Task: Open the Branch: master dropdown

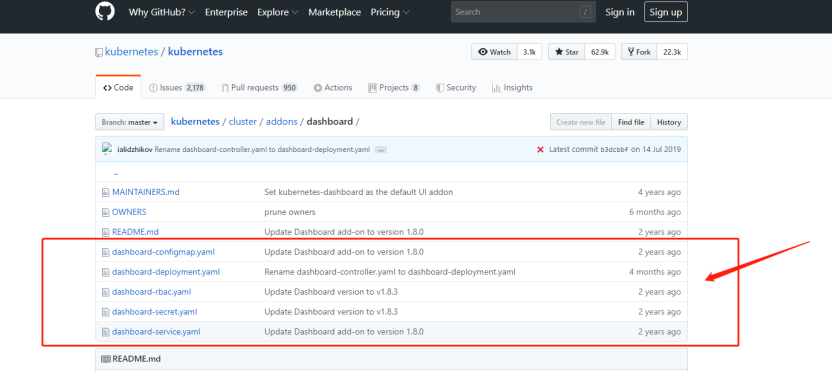Action: pyautogui.click(x=129, y=122)
